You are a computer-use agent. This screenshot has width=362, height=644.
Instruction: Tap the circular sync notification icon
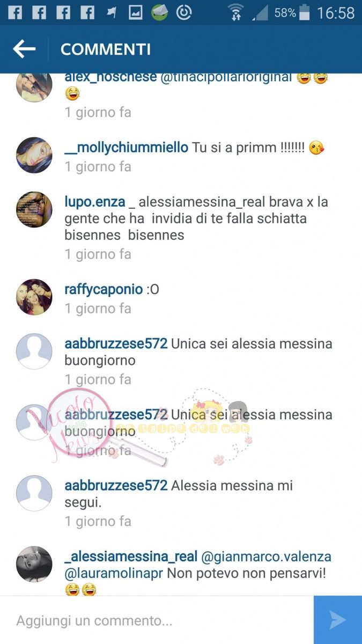click(184, 12)
